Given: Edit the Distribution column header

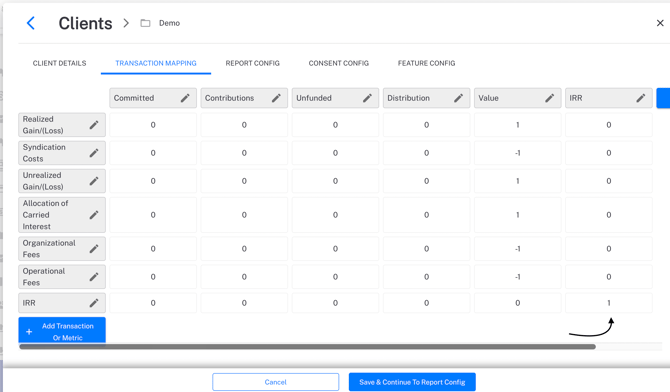Looking at the screenshot, I should 458,98.
